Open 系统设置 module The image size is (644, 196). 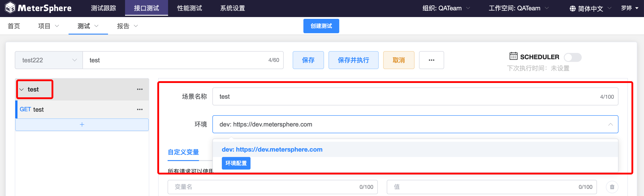coord(233,8)
